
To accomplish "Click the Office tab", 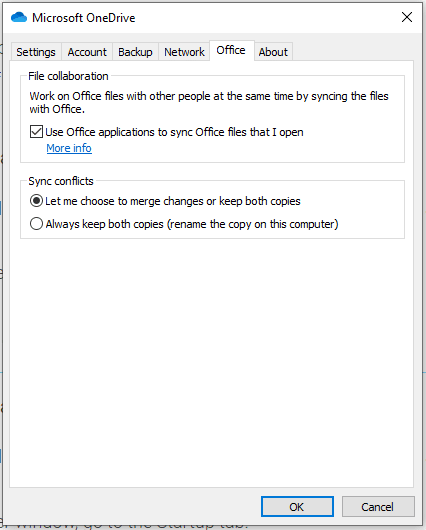I will click(x=231, y=50).
